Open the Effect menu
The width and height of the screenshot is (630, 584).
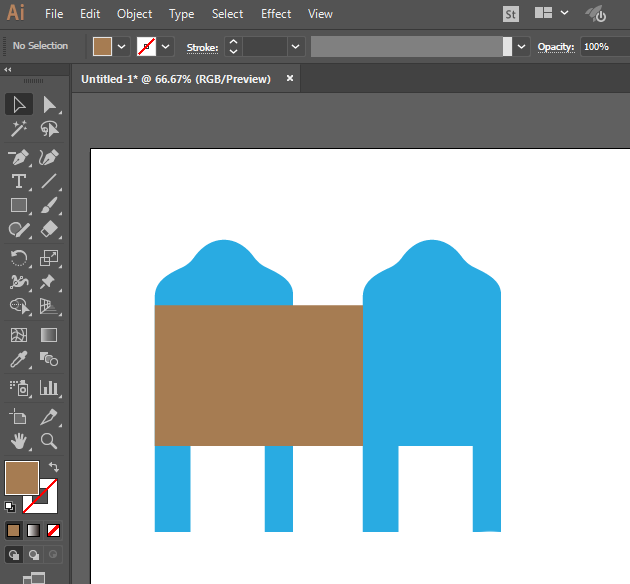coord(276,14)
